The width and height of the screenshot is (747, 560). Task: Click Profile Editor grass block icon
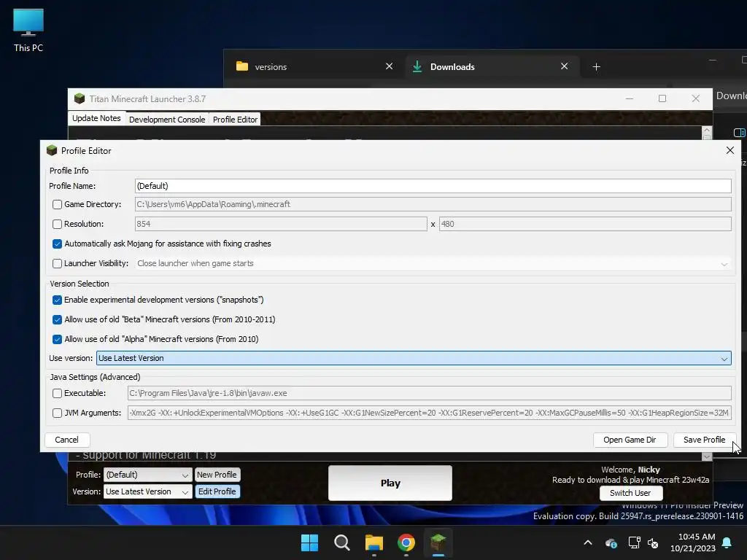coord(52,150)
